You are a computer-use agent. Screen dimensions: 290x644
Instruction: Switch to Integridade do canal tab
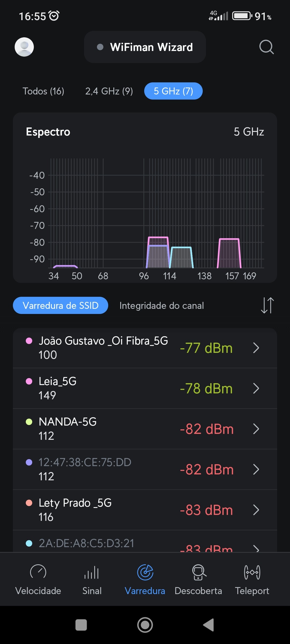(162, 306)
